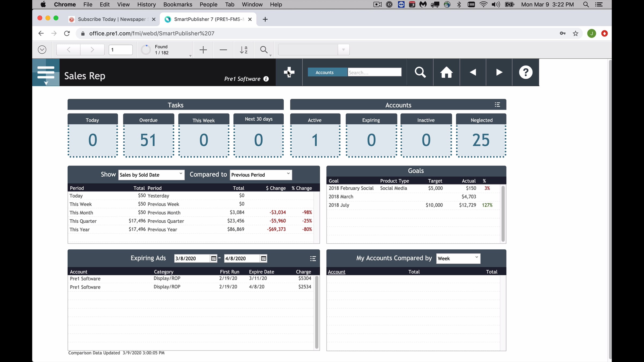Click the Expiring Ads end date field
Image resolution: width=644 pixels, height=362 pixels.
click(242, 258)
